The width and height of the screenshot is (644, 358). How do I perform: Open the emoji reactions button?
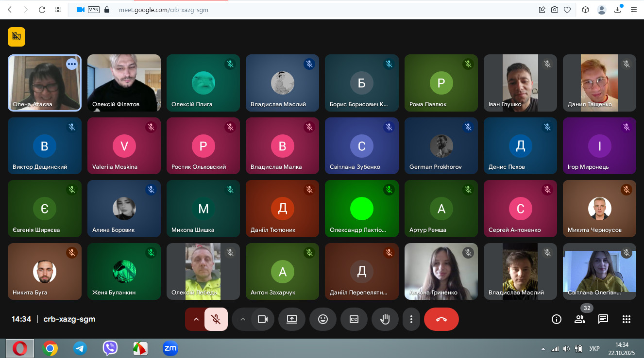[x=323, y=319]
